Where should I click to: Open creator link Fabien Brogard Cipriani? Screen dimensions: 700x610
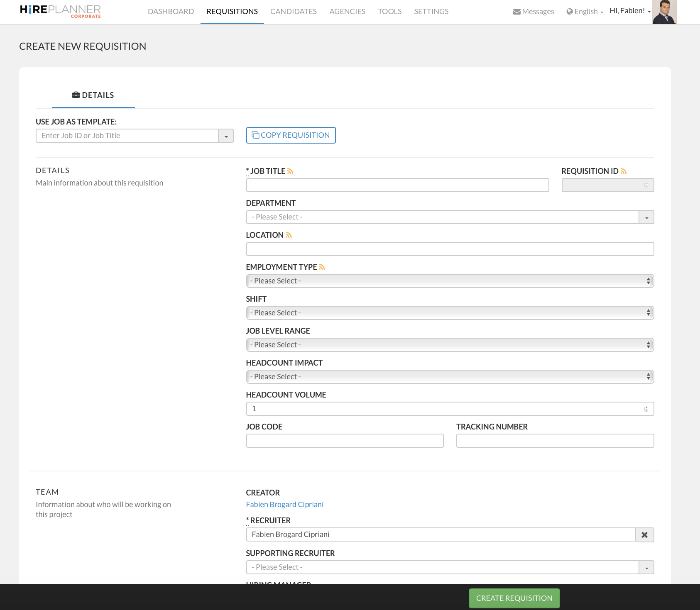click(x=284, y=505)
